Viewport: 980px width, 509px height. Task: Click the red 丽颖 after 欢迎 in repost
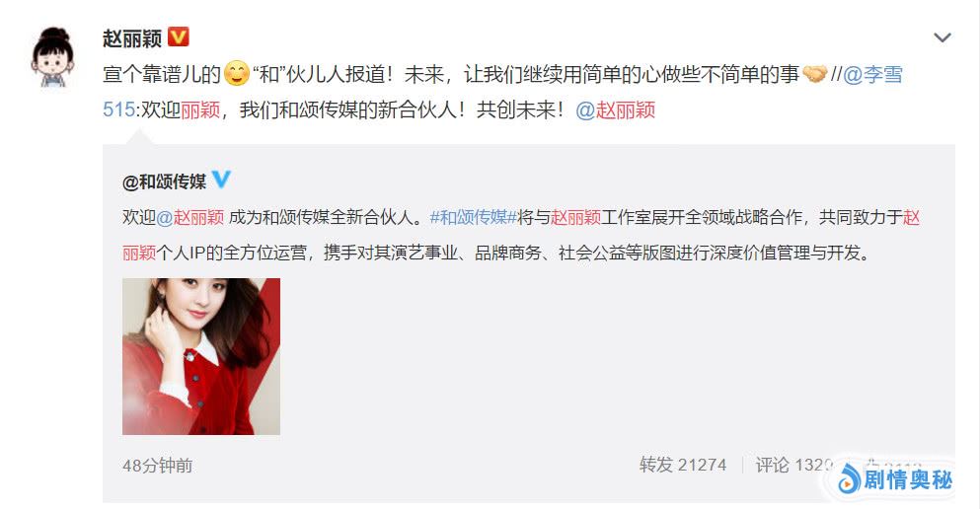tap(200, 109)
